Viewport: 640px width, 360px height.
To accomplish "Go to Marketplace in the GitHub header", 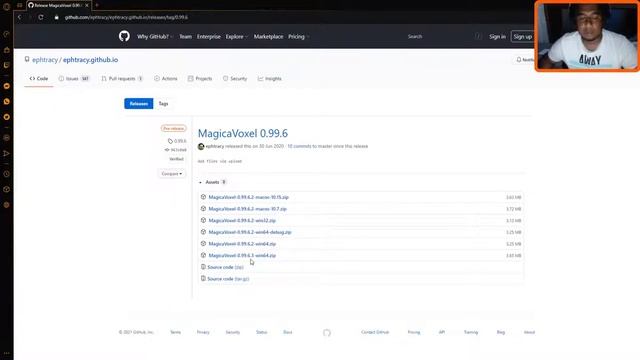I will (x=268, y=37).
